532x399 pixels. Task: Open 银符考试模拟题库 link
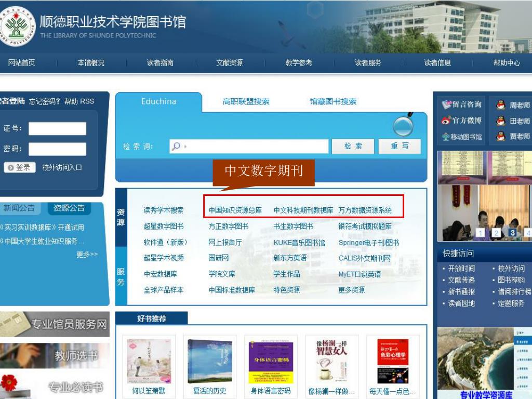tap(365, 227)
